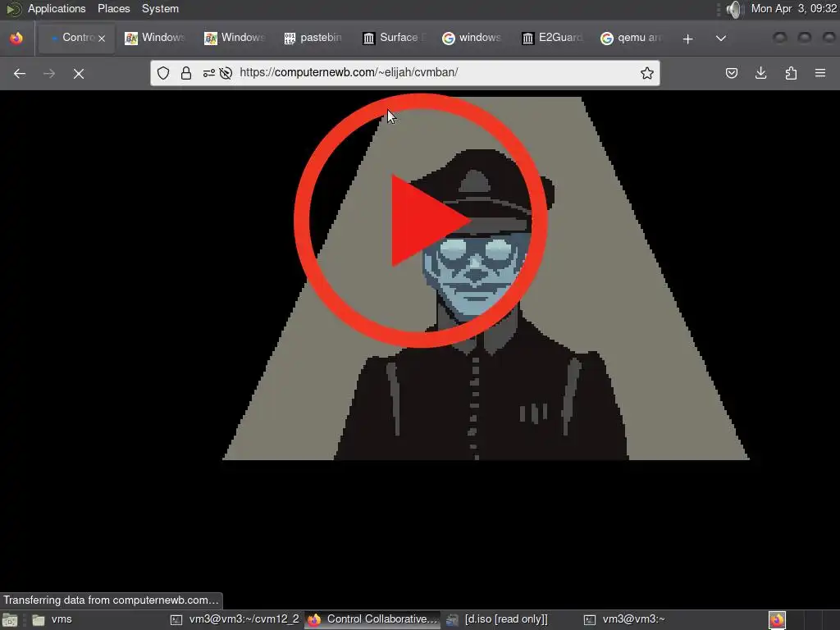Minimize the Firefox window
Image resolution: width=840 pixels, height=630 pixels.
click(x=780, y=38)
